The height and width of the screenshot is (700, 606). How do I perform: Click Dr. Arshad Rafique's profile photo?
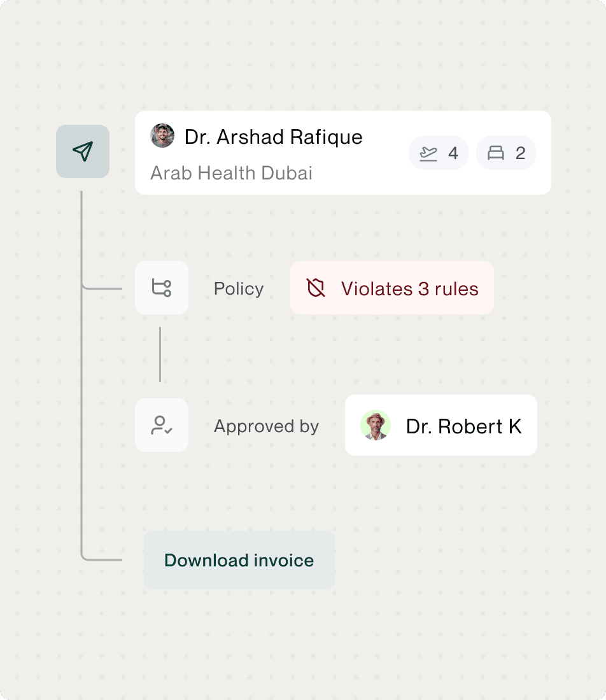click(162, 136)
